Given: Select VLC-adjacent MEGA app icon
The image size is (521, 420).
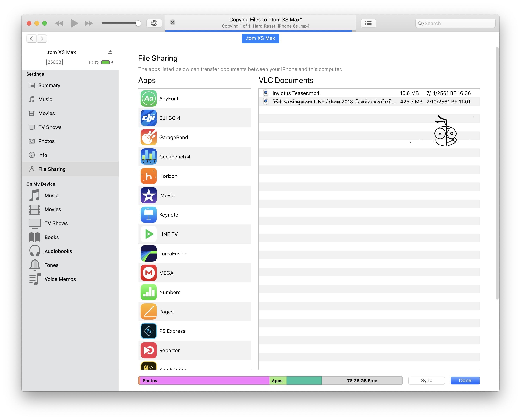Looking at the screenshot, I should click(149, 273).
